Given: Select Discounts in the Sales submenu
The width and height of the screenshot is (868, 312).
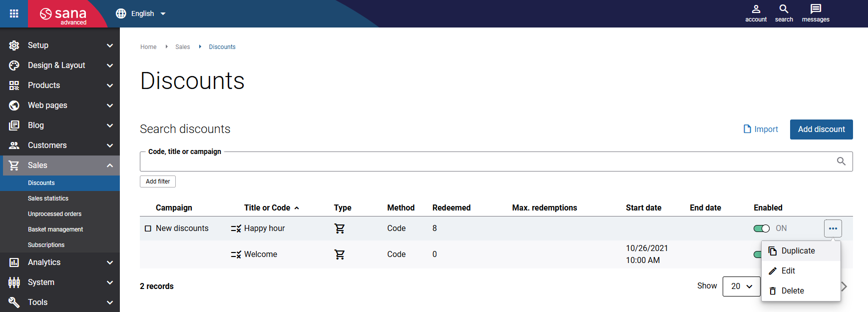Looking at the screenshot, I should [60, 183].
